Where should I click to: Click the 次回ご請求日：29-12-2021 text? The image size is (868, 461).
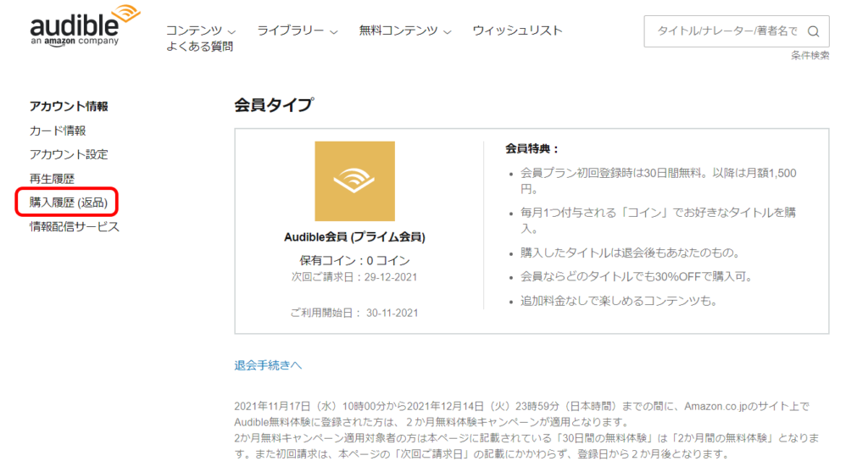pos(354,277)
